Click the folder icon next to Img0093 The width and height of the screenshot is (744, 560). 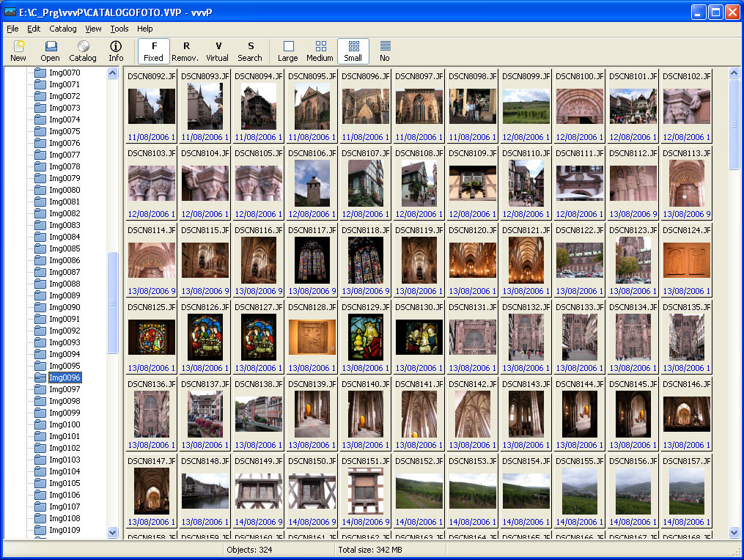(40, 342)
